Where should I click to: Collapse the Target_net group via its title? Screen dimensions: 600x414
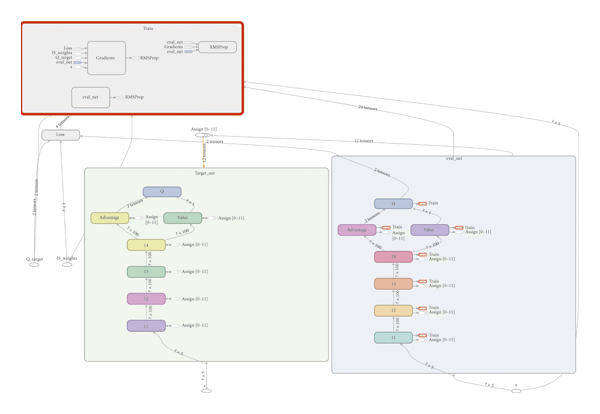point(205,173)
